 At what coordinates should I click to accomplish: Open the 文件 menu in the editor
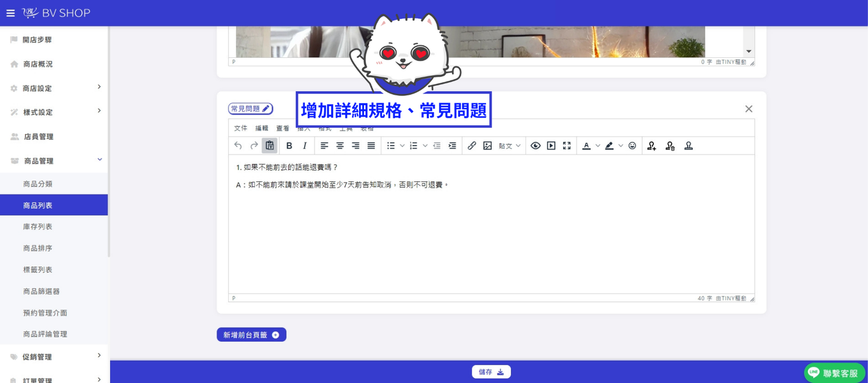pyautogui.click(x=241, y=129)
